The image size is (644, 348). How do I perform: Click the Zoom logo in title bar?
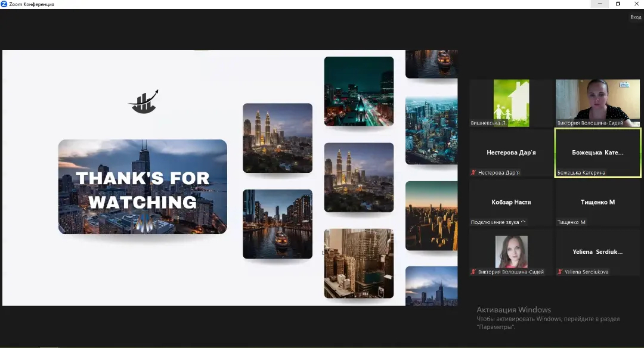click(4, 4)
